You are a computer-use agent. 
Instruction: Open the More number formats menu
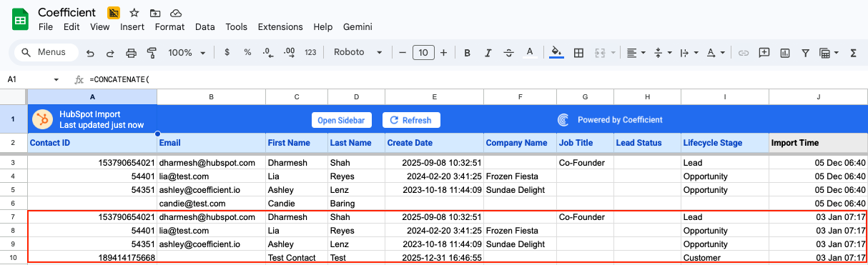click(x=310, y=53)
